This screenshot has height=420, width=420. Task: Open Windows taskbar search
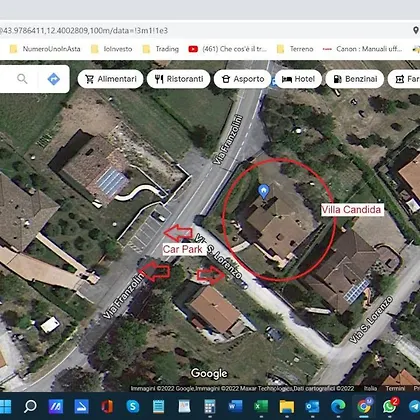[30, 406]
